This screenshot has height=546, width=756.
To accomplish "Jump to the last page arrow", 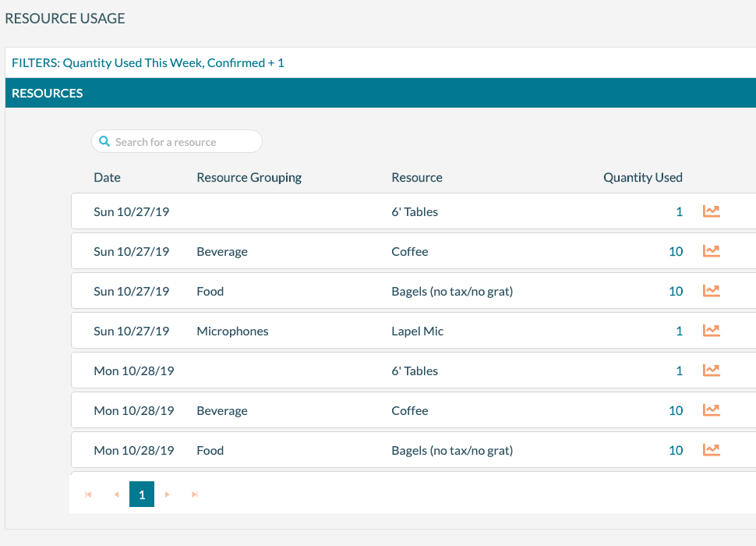I will pos(195,495).
